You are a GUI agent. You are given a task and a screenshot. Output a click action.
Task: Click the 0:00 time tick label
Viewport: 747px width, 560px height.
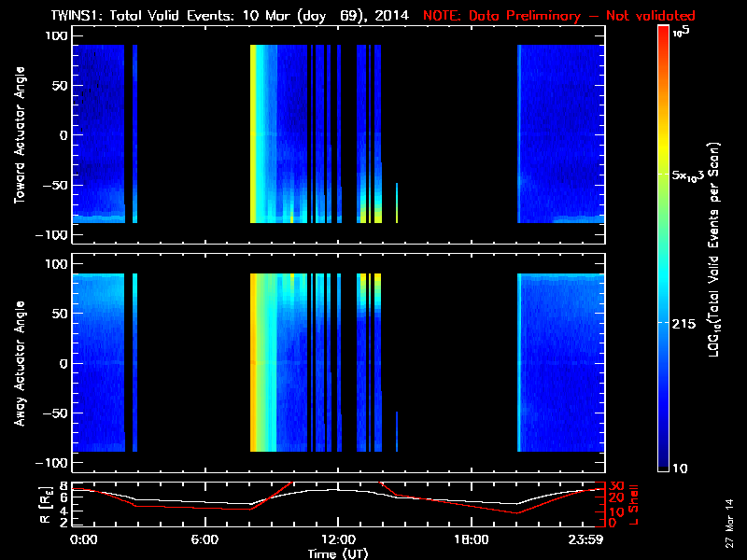pyautogui.click(x=85, y=540)
